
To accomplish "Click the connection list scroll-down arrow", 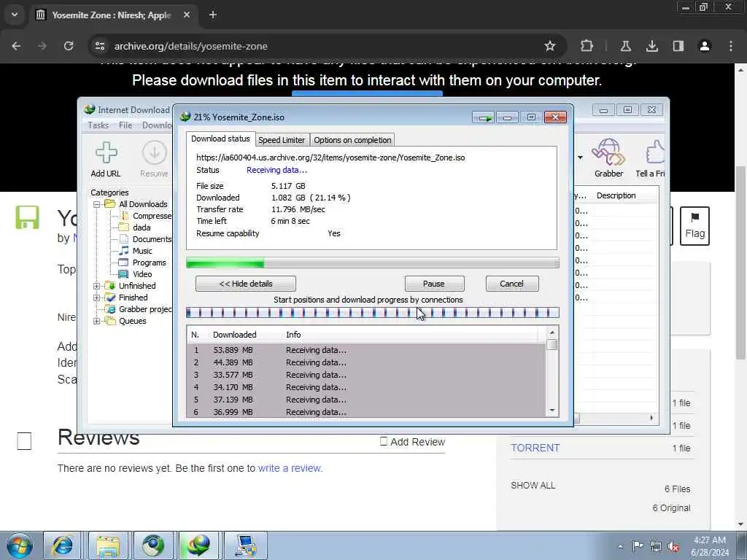I will click(x=552, y=411).
